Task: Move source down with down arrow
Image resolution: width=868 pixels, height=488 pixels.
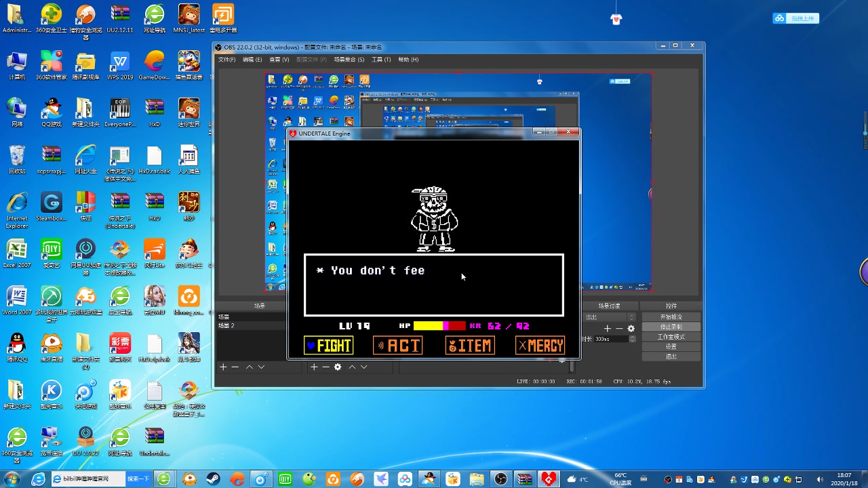Action: point(364,367)
